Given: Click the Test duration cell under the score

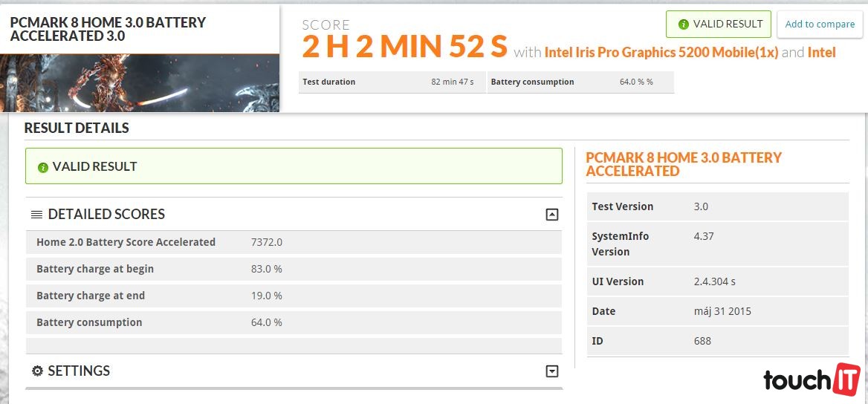Looking at the screenshot, I should [x=392, y=82].
